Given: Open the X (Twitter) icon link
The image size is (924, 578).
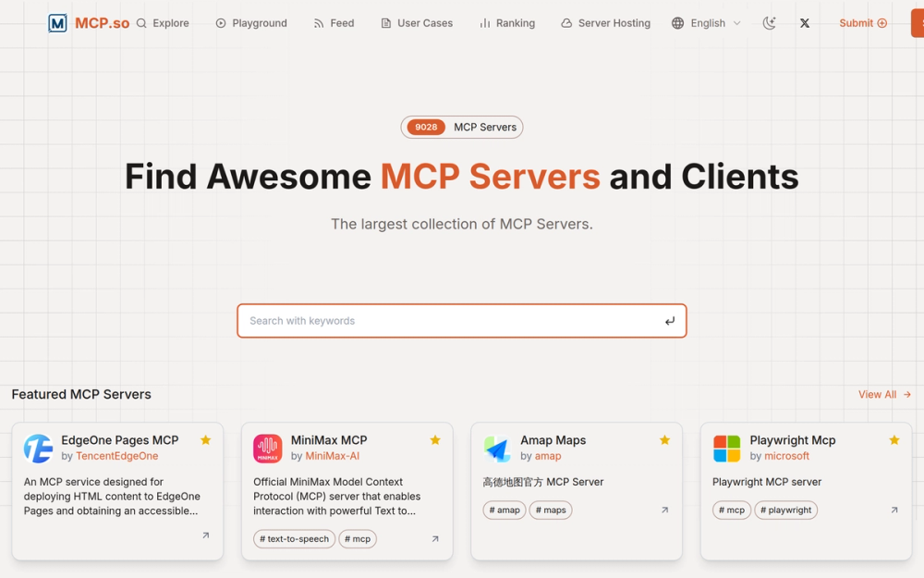Looking at the screenshot, I should coord(805,23).
